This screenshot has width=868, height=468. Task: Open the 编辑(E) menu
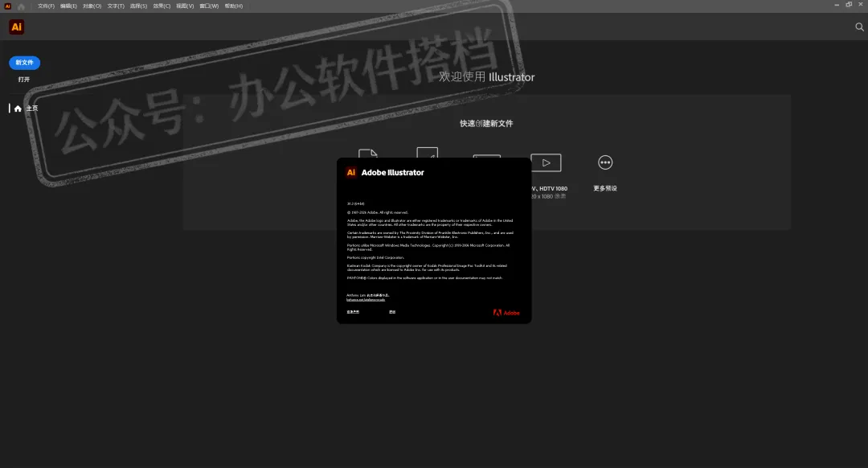[68, 6]
